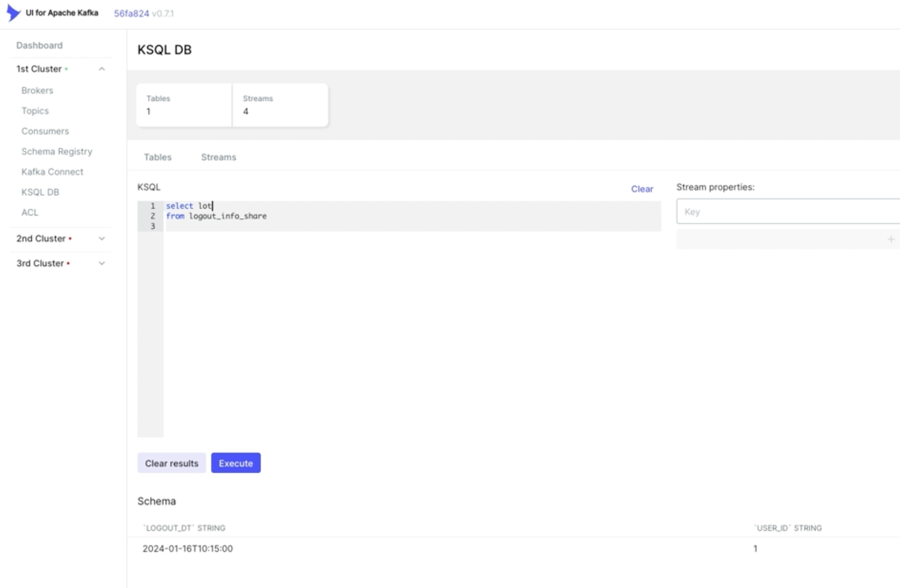Open the ACL sidebar item
The height and width of the screenshot is (588, 900).
[30, 212]
